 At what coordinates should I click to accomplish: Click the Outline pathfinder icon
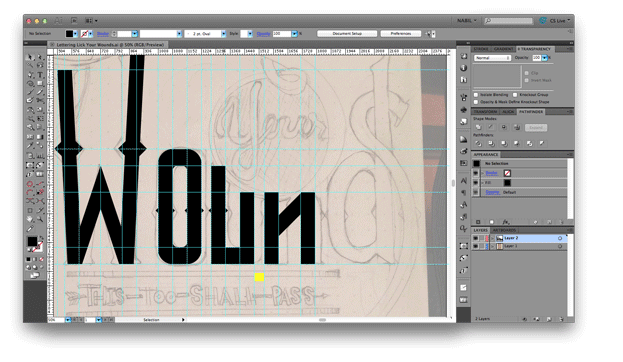point(529,143)
